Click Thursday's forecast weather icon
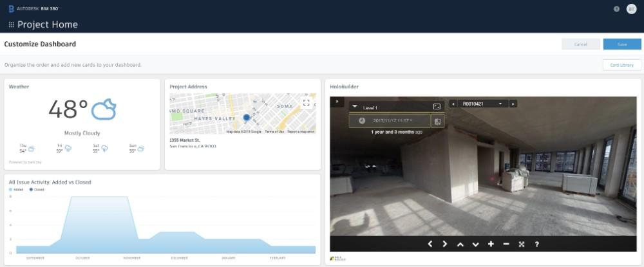Screen dimensions: 644x267 point(32,149)
